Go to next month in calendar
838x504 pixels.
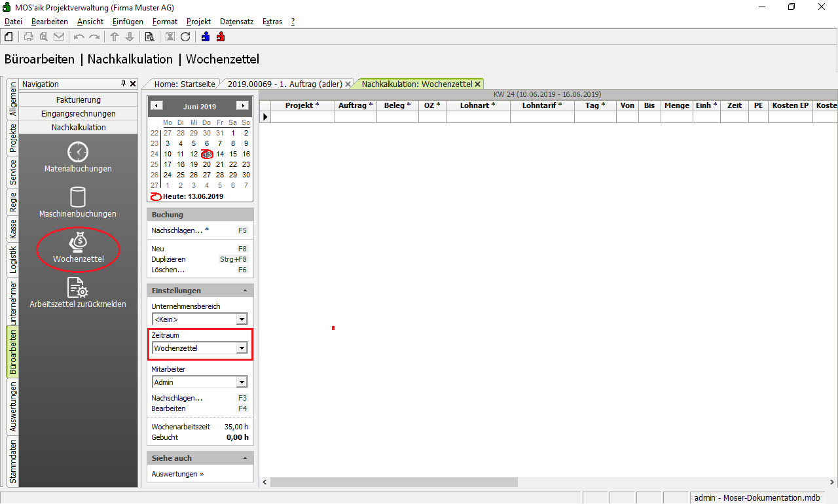click(x=243, y=105)
